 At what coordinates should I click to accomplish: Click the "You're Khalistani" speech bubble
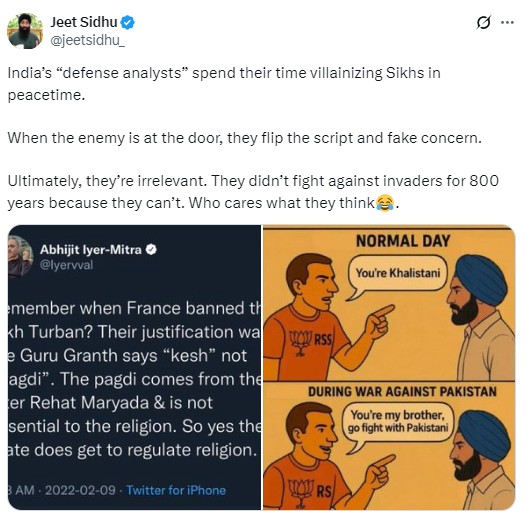point(398,273)
